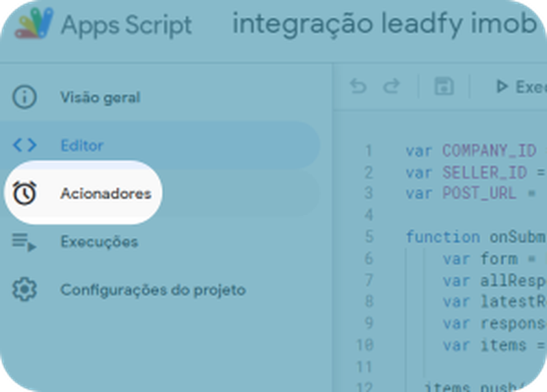
Task: Open Configurações do projeto
Action: (x=153, y=290)
